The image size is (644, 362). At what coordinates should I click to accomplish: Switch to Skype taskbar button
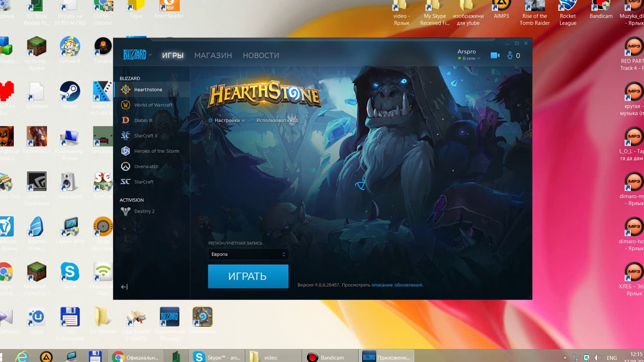(218, 357)
